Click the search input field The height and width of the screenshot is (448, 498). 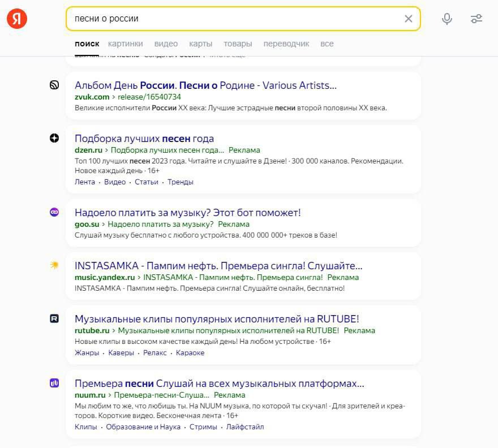[x=232, y=19]
